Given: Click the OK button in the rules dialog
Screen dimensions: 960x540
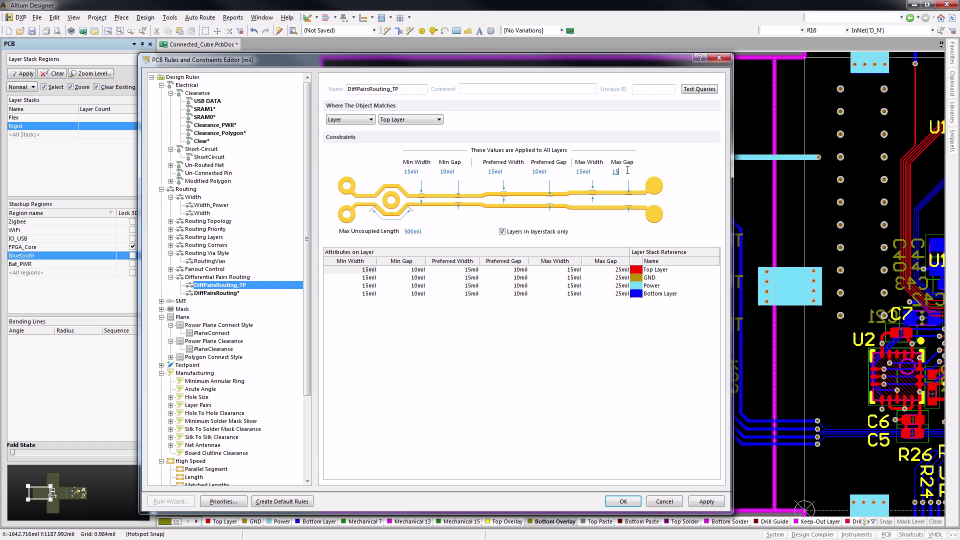Looking at the screenshot, I should pos(623,501).
